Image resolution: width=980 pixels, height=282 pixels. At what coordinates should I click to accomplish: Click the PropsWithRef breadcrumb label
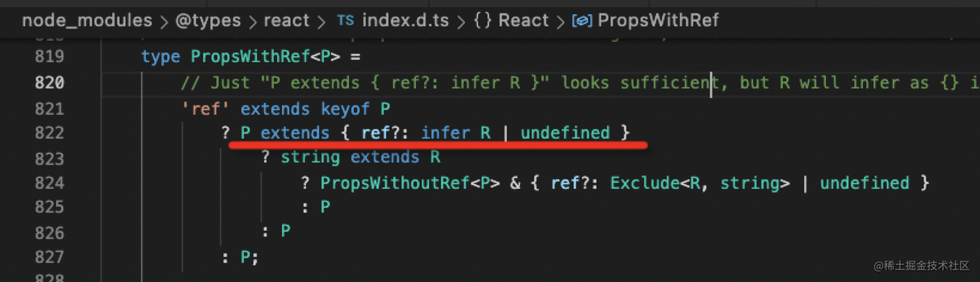(658, 20)
